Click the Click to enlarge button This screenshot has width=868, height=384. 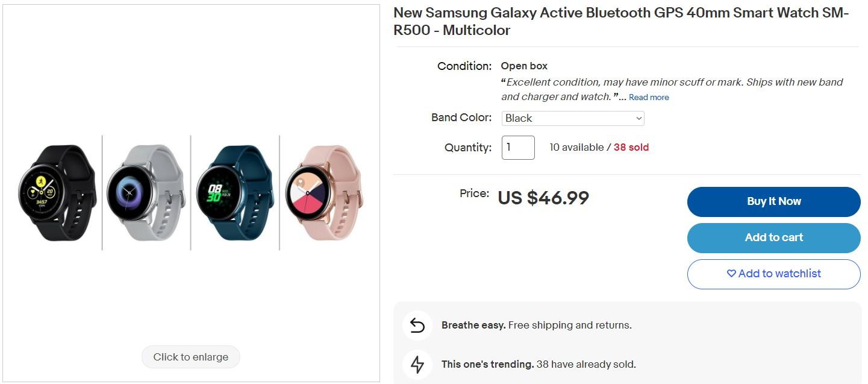click(190, 357)
